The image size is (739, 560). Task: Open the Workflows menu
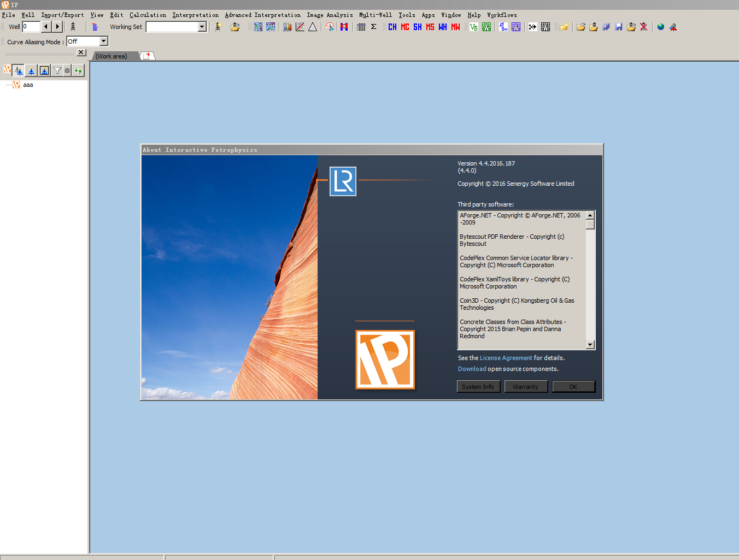click(502, 15)
